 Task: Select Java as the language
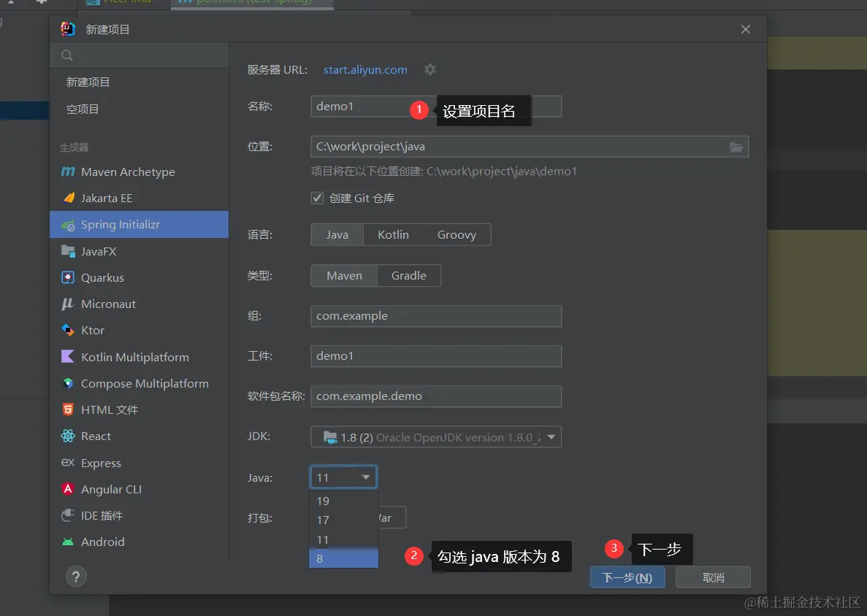click(x=337, y=235)
